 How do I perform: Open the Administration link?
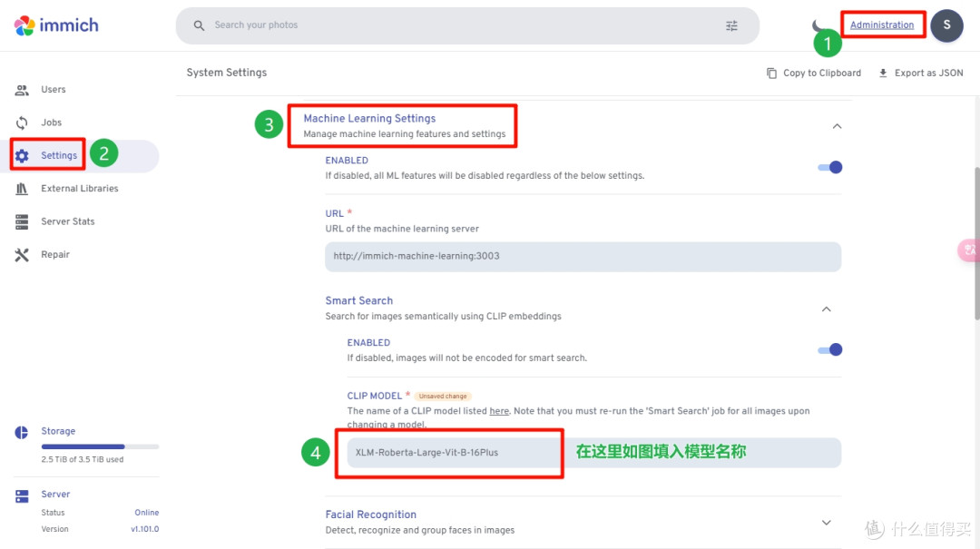pos(881,25)
